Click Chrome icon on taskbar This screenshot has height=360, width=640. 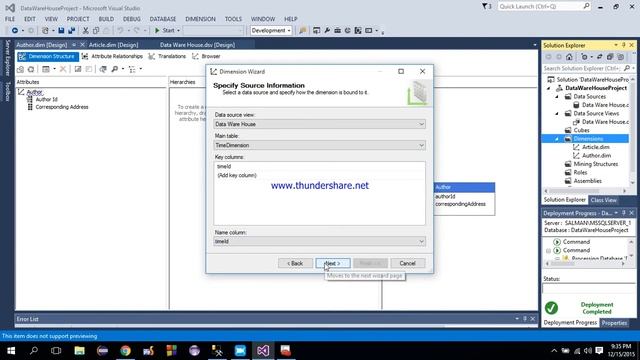tap(125, 351)
